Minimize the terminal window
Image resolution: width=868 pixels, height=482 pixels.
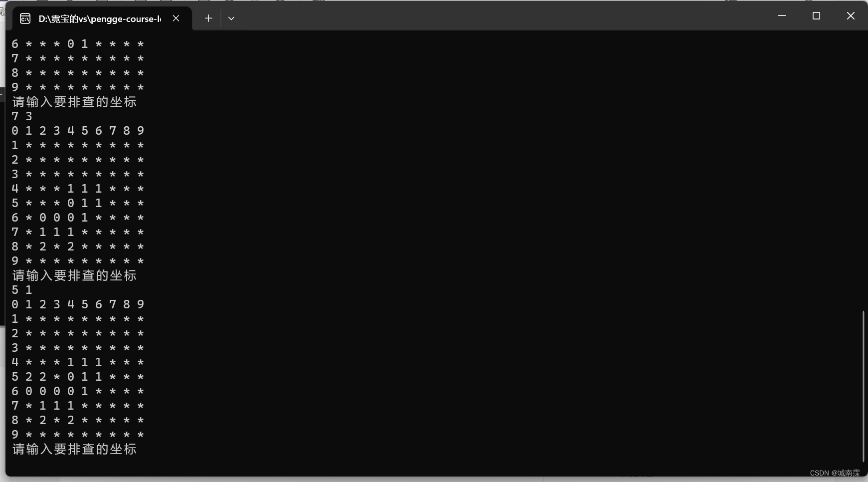click(x=782, y=16)
